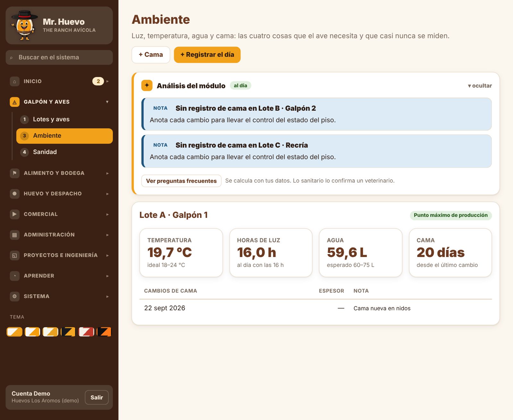
Task: Select the Ambiente menu item
Action: [64, 136]
